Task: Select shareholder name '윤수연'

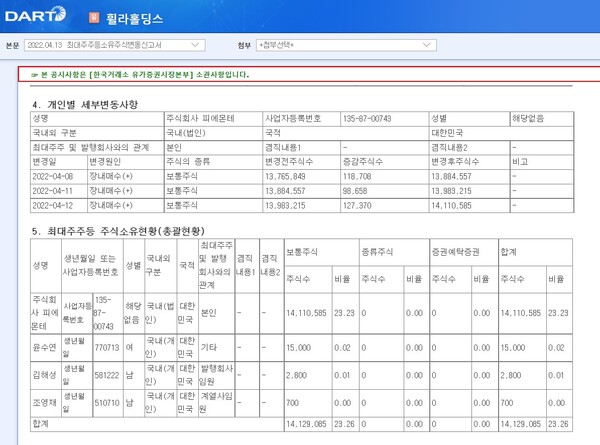Action: [44, 347]
